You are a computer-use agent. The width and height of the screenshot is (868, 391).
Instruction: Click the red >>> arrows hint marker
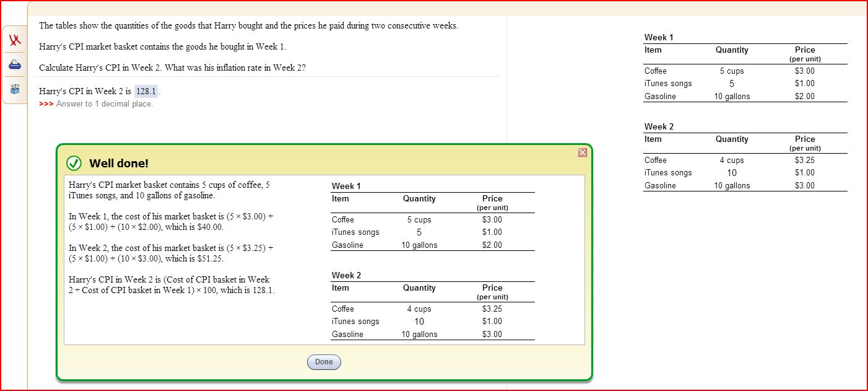coord(46,104)
